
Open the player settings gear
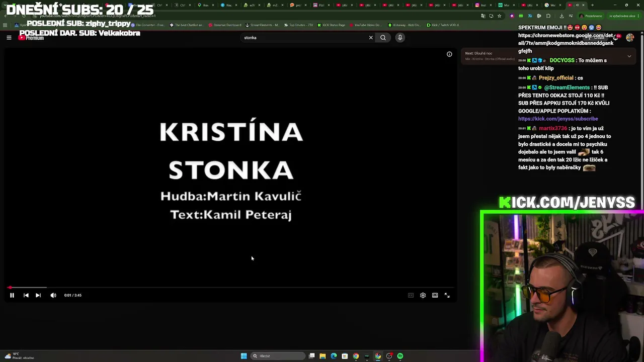[423, 295]
